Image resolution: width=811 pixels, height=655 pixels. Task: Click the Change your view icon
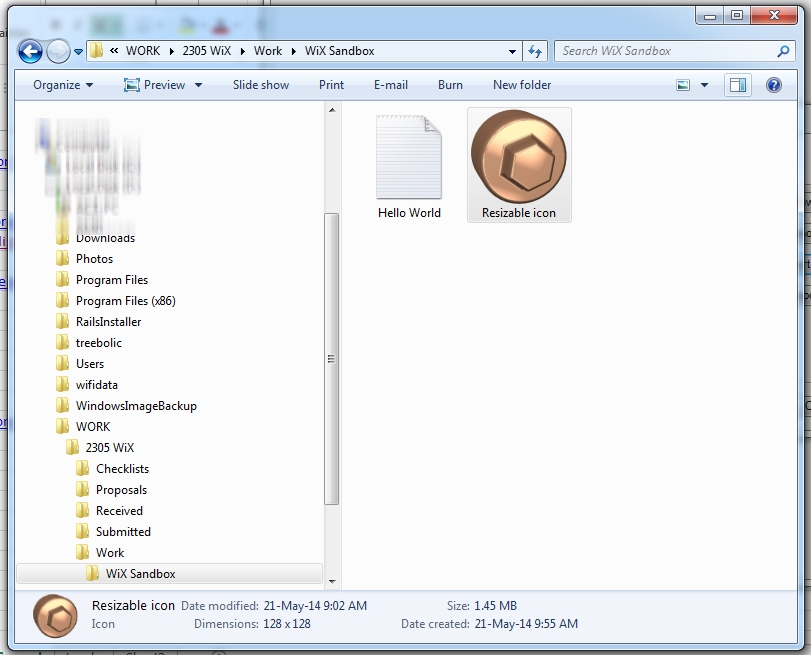[684, 85]
